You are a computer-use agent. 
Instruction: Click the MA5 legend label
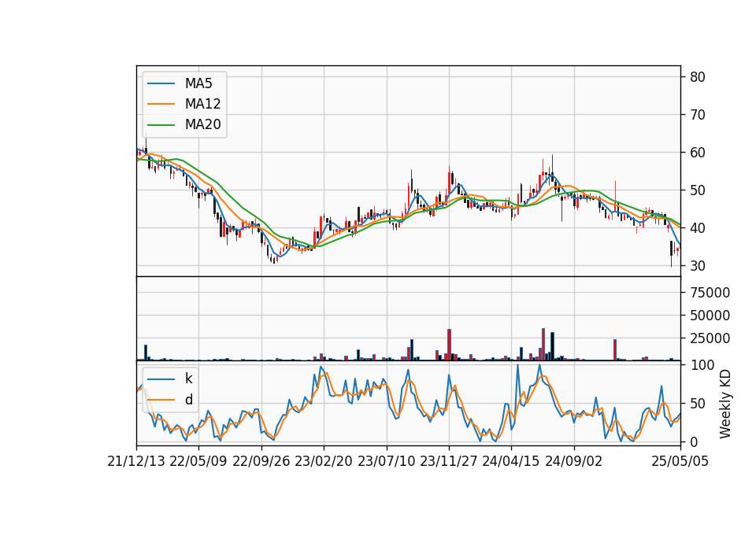(198, 83)
